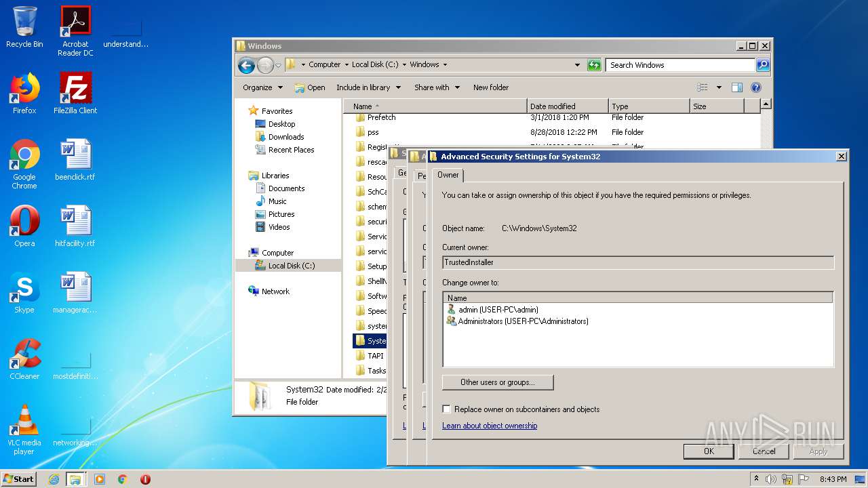Open beenclick.rtf document icon

pos(75,160)
